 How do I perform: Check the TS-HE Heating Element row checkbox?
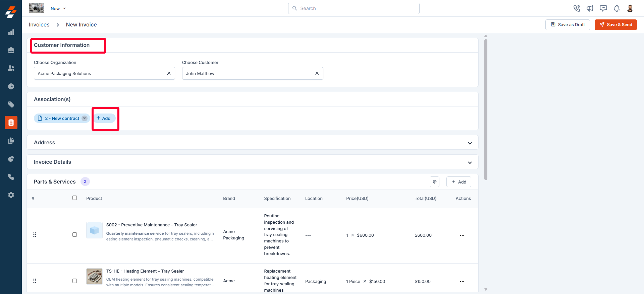74,281
